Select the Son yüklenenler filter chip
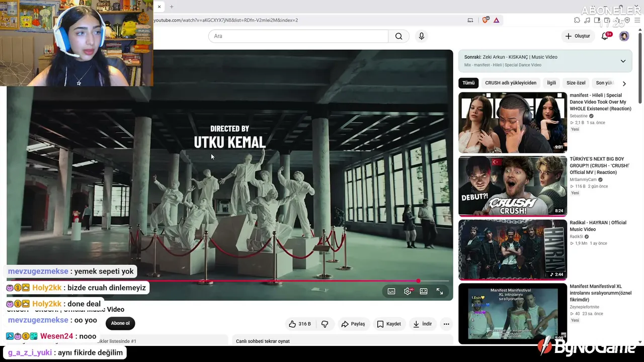 click(x=605, y=83)
